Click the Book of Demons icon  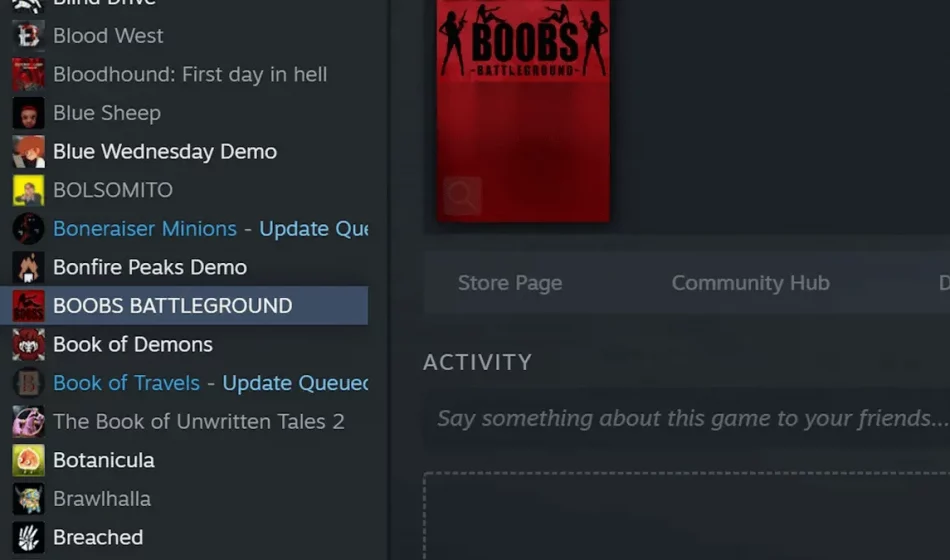tap(28, 344)
